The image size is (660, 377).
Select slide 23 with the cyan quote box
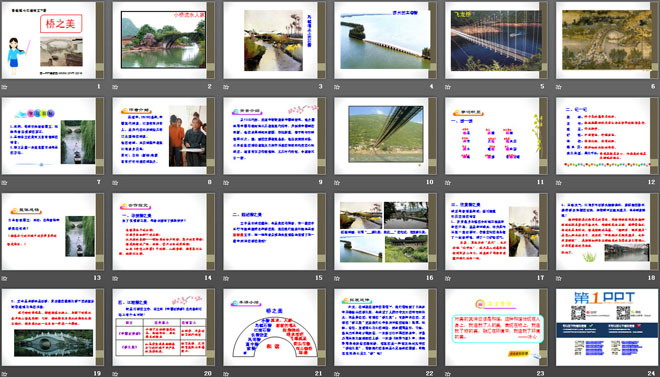click(x=496, y=327)
